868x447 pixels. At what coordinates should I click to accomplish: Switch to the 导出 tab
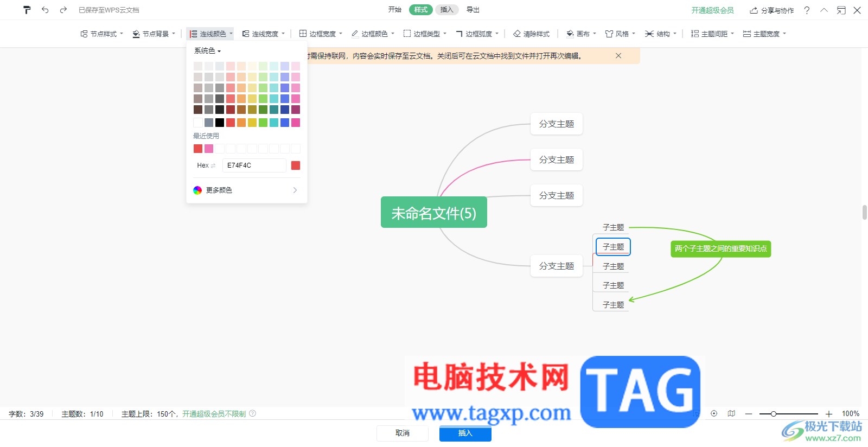coord(473,10)
